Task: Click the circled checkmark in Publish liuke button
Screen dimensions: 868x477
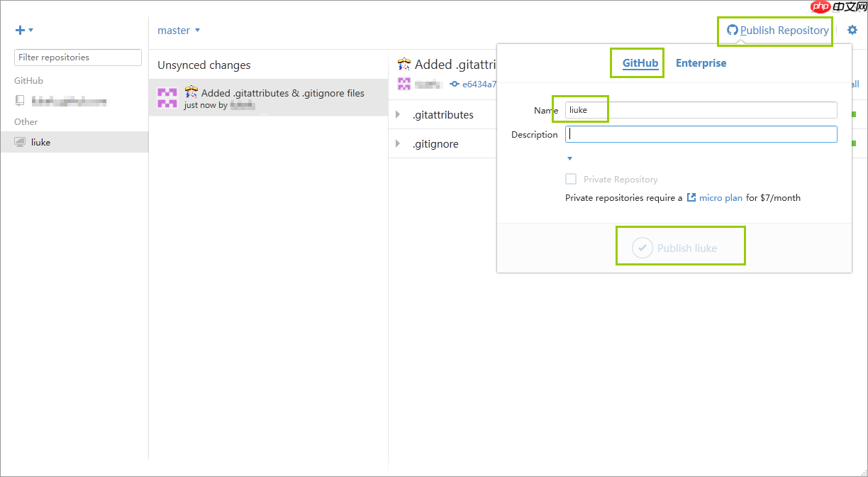Action: 642,248
